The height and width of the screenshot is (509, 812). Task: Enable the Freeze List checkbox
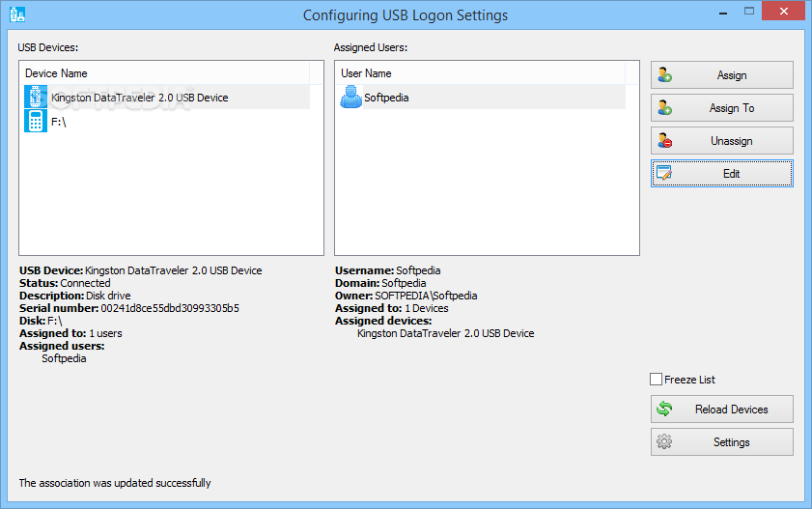tap(657, 379)
